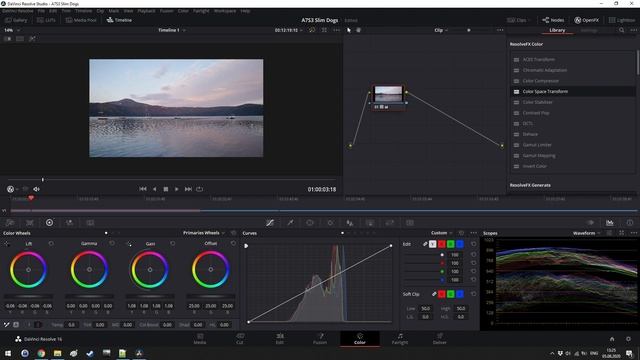Open the LUTs browser
640x360 pixels.
[46, 20]
